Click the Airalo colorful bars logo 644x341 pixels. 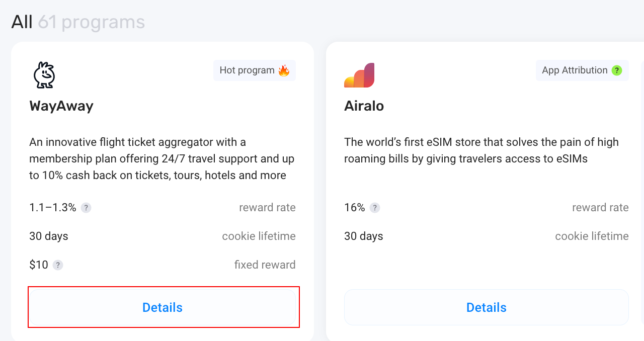[359, 75]
